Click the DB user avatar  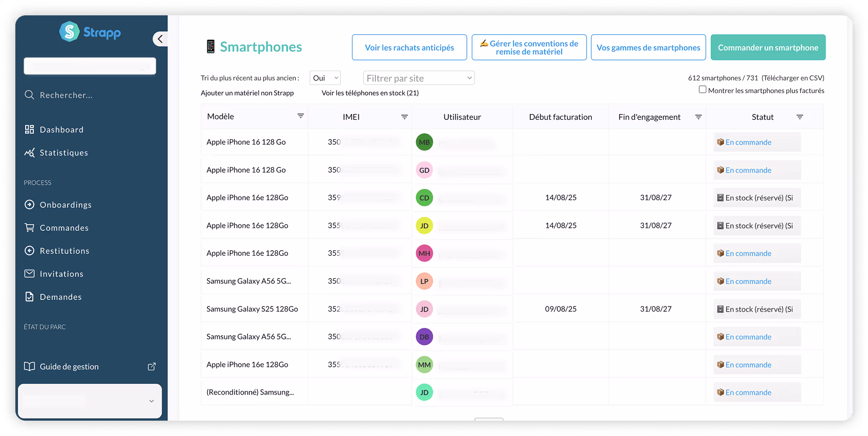coord(424,337)
